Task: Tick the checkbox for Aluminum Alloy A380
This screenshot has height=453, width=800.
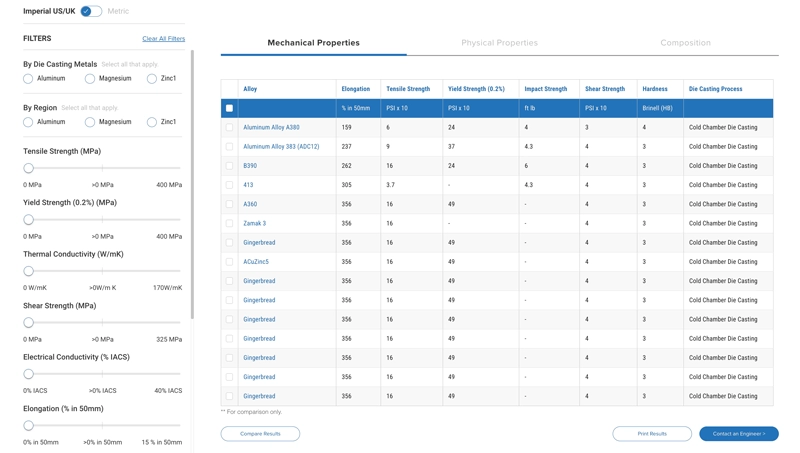Action: coord(229,127)
